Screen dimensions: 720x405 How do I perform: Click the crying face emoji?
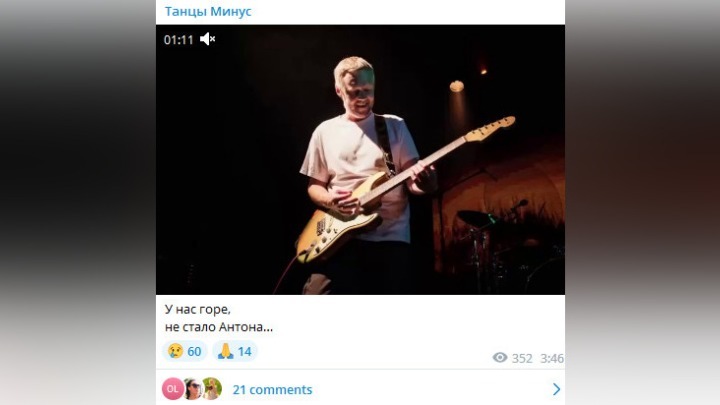click(x=175, y=351)
